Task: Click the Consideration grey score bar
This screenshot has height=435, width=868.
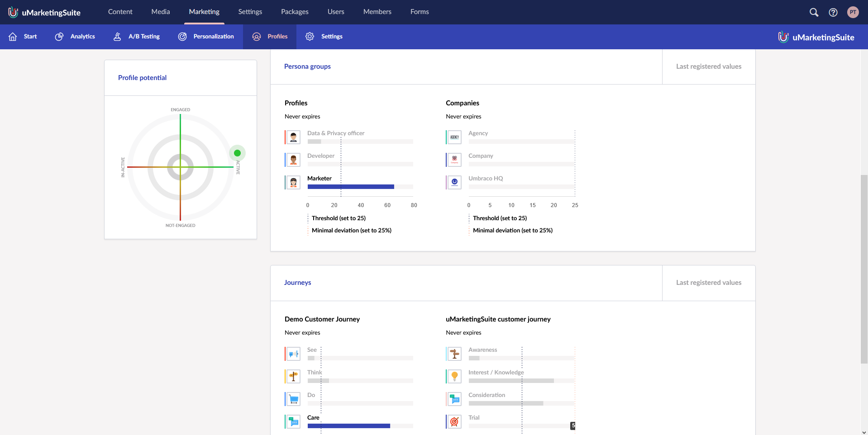Action: pos(506,403)
